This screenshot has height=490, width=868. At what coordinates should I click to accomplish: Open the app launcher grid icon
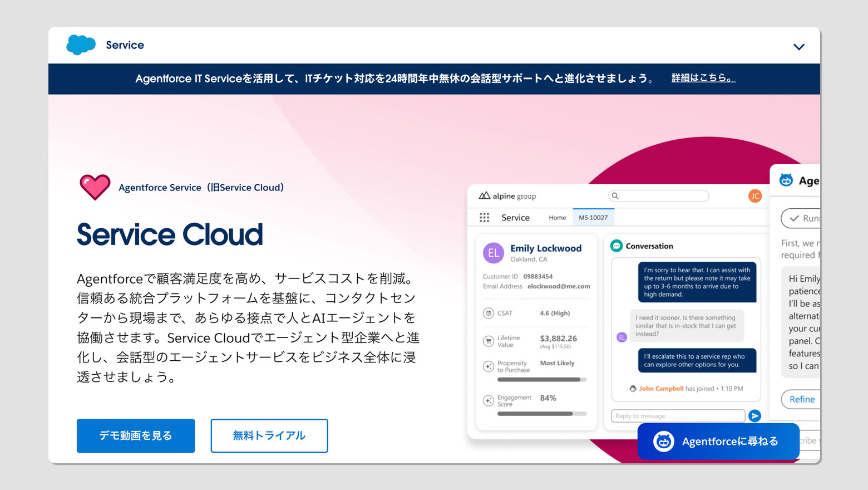point(485,218)
